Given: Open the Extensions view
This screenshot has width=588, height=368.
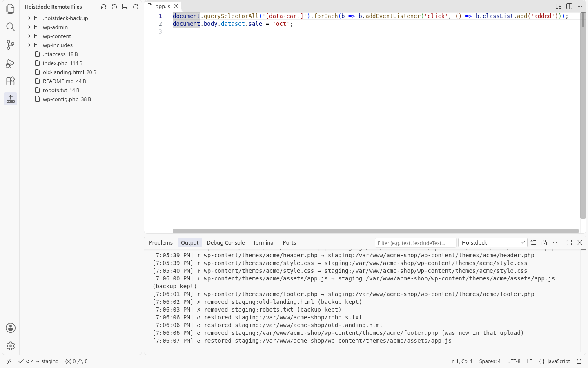Looking at the screenshot, I should pyautogui.click(x=11, y=81).
